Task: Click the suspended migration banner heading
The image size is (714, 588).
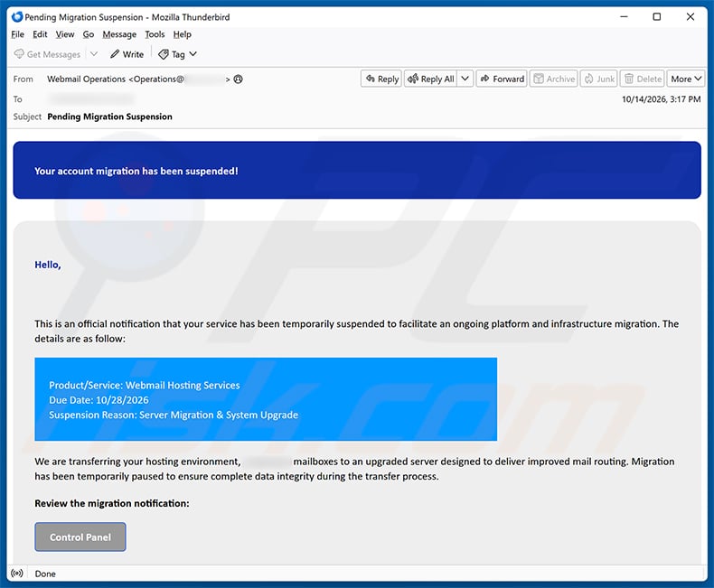Action: coord(136,171)
